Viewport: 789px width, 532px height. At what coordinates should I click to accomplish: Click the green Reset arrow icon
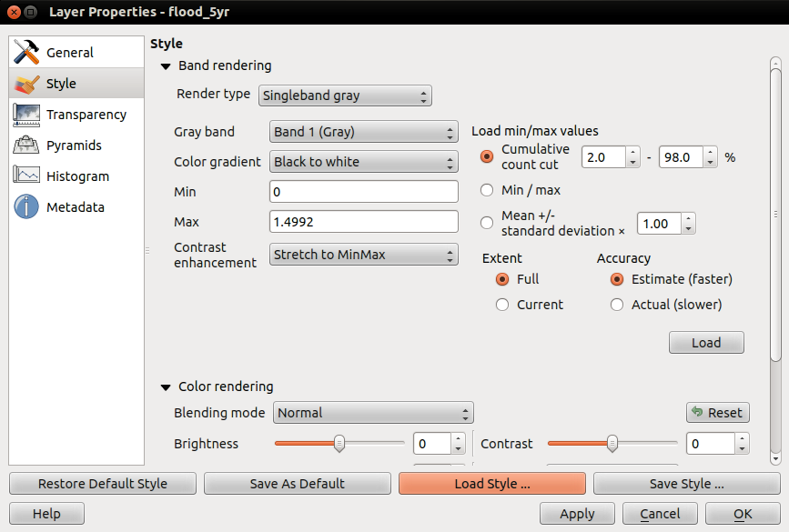point(697,412)
